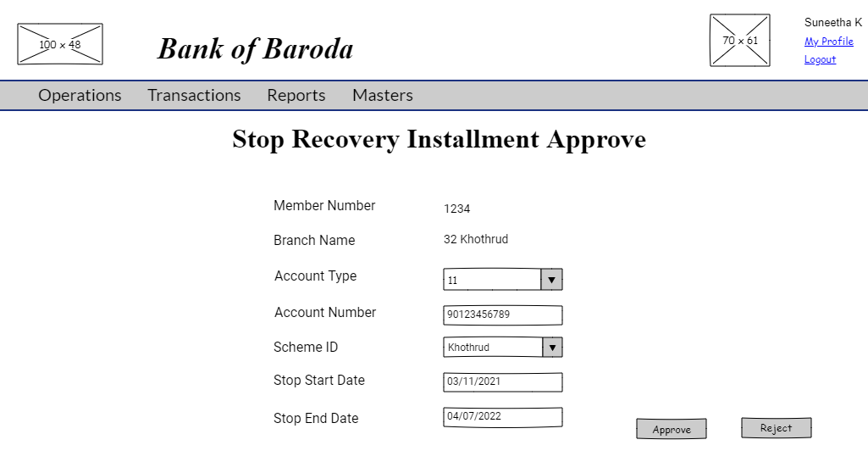The width and height of the screenshot is (868, 462).
Task: Expand the Khothrud dropdown arrow
Action: pyautogui.click(x=552, y=347)
